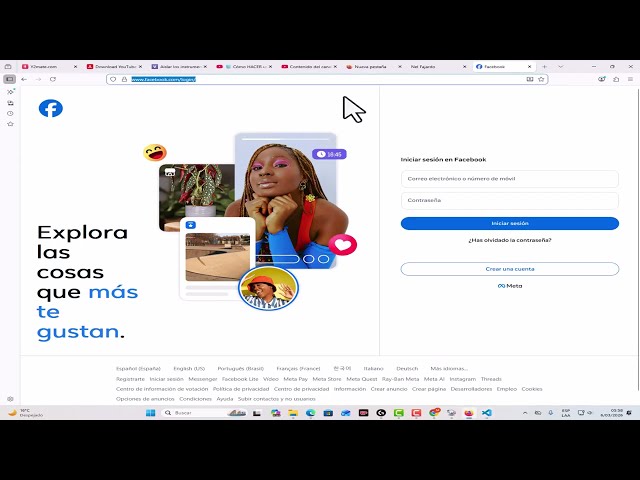Viewport: 640px width, 480px height.
Task: Open File Explorer folder in taskbar
Action: tap(293, 413)
